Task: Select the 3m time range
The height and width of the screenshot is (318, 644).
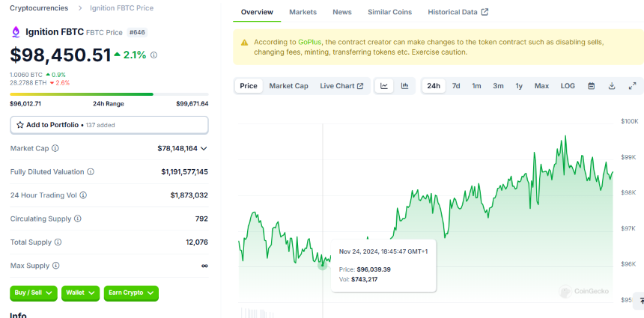Action: tap(498, 86)
